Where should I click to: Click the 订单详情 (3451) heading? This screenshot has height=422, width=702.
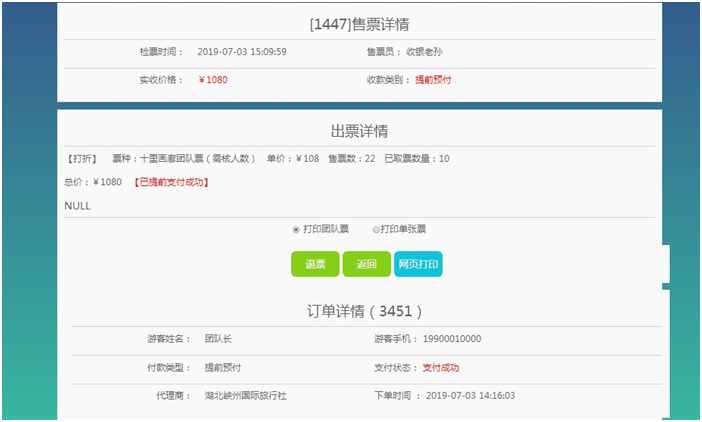(364, 311)
